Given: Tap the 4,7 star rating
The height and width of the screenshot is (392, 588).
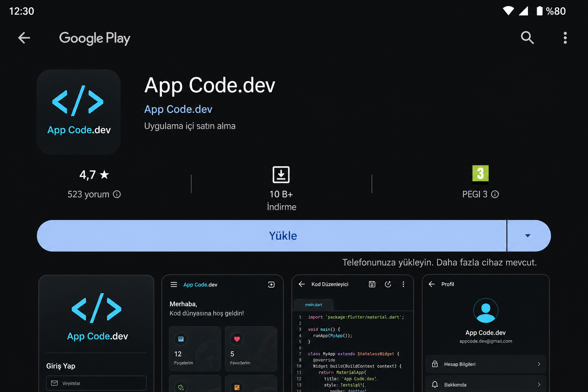Looking at the screenshot, I should 94,175.
